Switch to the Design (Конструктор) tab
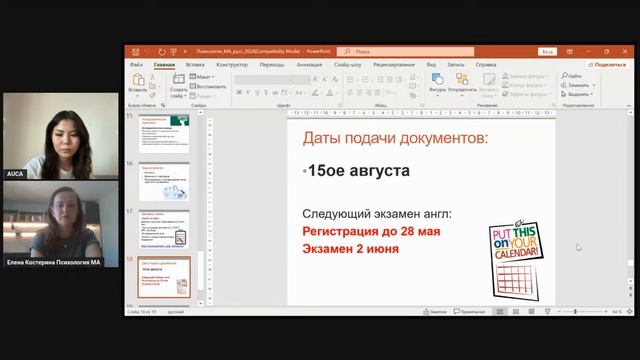The image size is (640, 360). pyautogui.click(x=232, y=64)
